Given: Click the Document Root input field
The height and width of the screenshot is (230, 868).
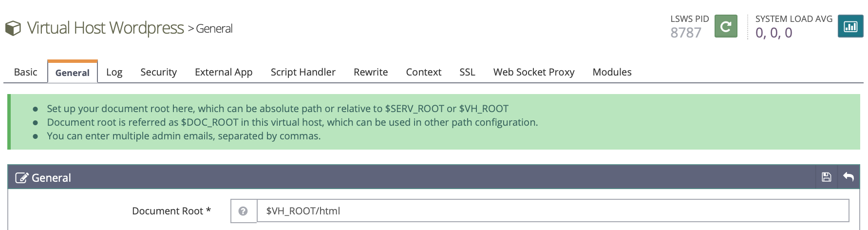Looking at the screenshot, I should click(552, 211).
